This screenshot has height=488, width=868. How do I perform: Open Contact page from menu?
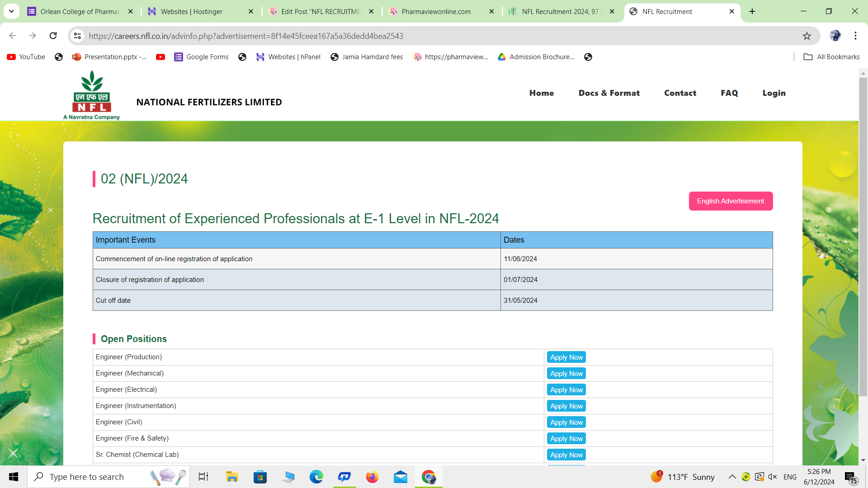(680, 93)
